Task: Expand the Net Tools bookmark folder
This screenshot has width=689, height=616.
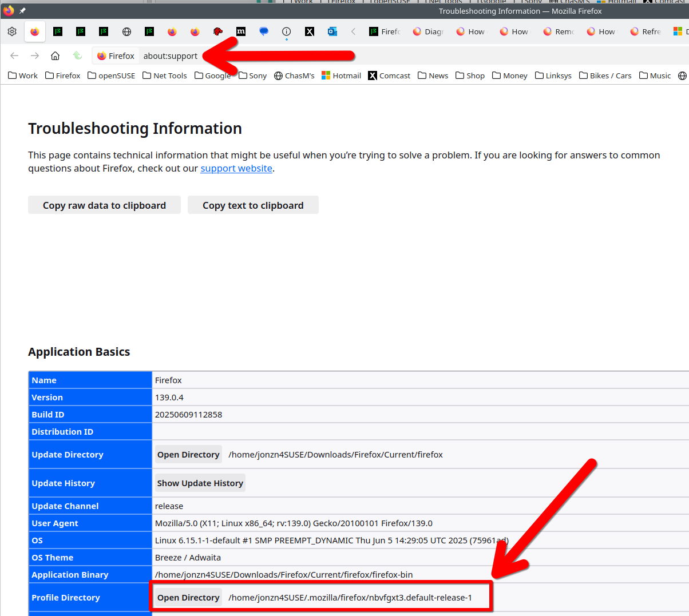Action: (165, 75)
